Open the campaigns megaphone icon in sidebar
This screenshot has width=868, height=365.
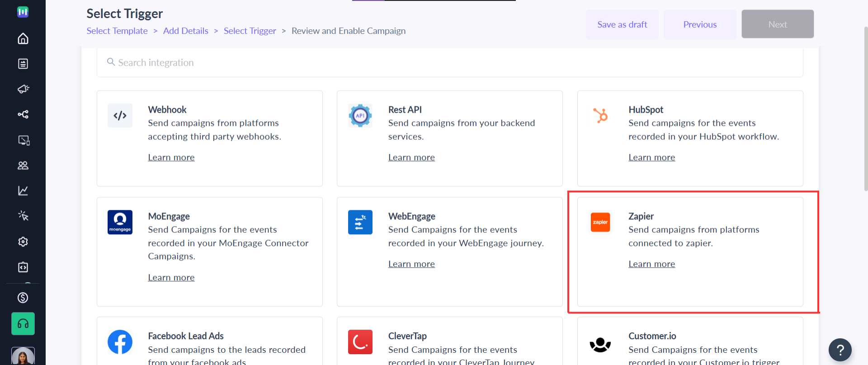[x=23, y=89]
